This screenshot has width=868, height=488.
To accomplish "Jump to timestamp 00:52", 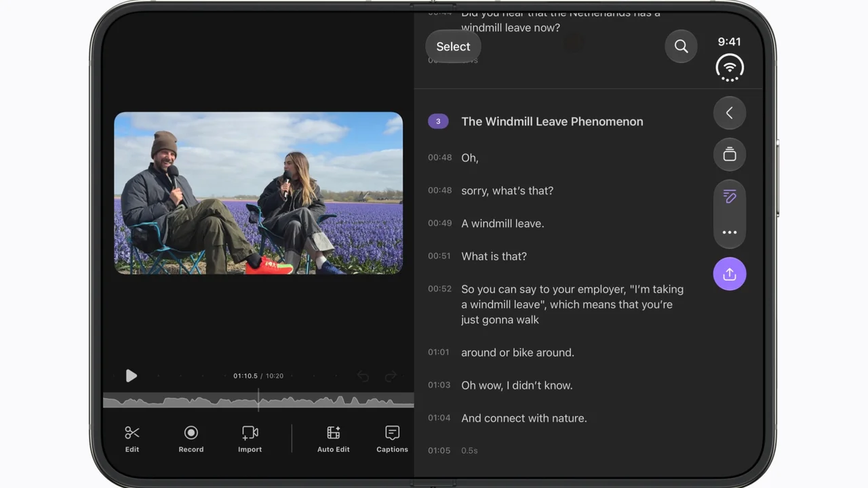I will point(439,289).
